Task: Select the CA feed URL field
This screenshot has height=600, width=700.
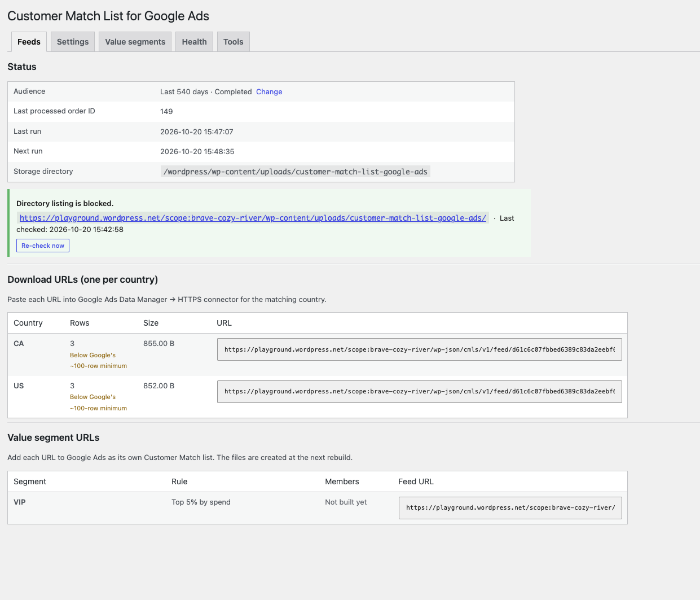Action: (x=419, y=349)
